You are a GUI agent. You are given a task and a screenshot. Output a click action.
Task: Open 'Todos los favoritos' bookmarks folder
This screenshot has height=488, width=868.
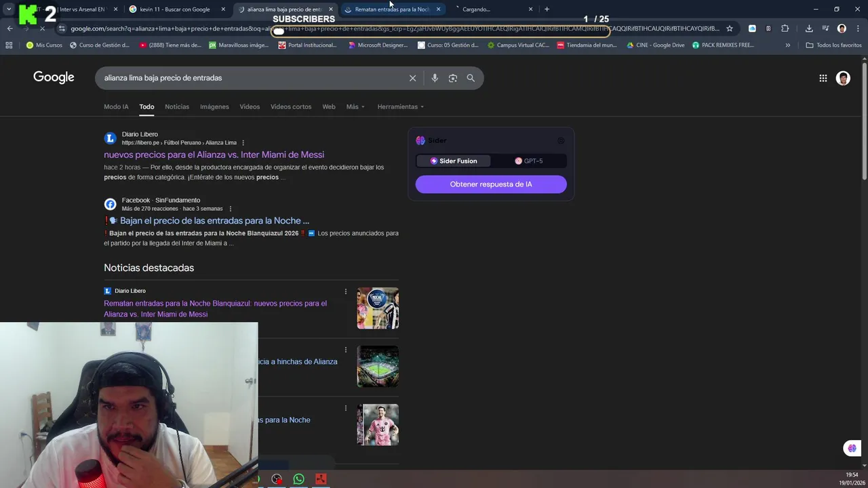(833, 45)
